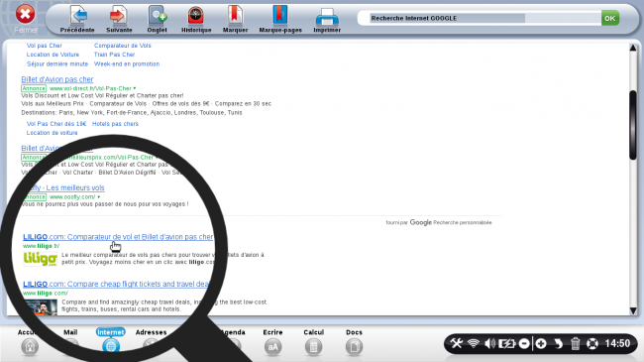The height and width of the screenshot is (362, 644).
Task: Open first 'Billet d'Avion pas cher' ad title
Action: pyautogui.click(x=57, y=79)
